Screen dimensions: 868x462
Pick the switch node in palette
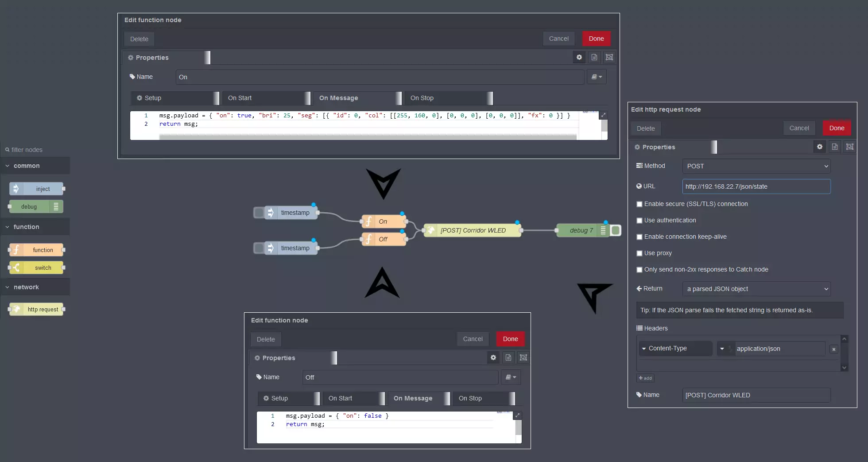(x=36, y=268)
